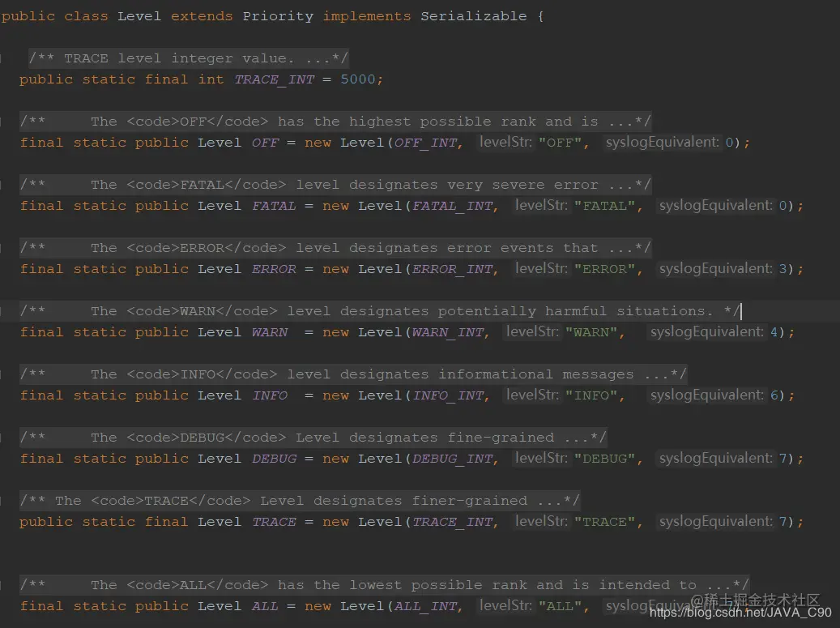This screenshot has width=840, height=628.
Task: Click the INFO_INT argument
Action: [448, 395]
